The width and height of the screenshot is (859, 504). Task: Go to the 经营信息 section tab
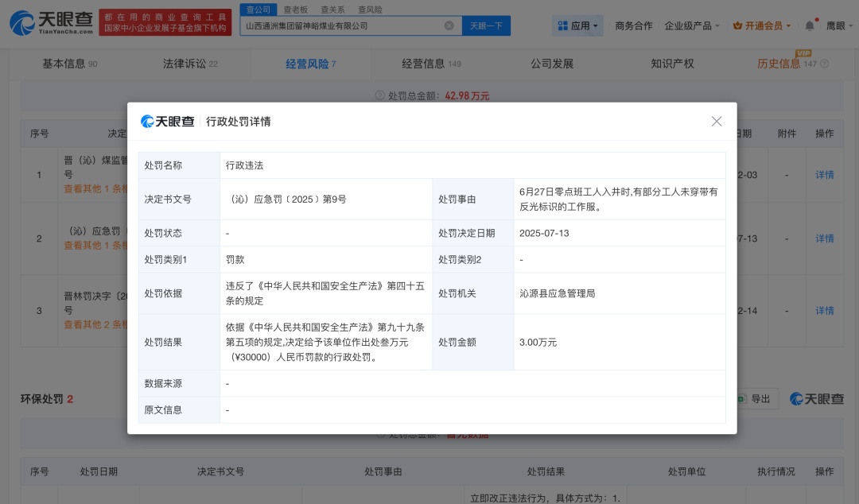431,64
